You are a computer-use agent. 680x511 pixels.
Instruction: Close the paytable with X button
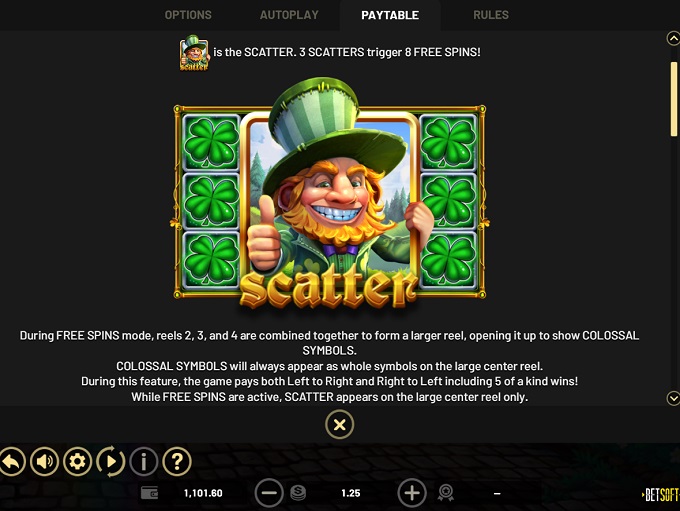(x=340, y=424)
